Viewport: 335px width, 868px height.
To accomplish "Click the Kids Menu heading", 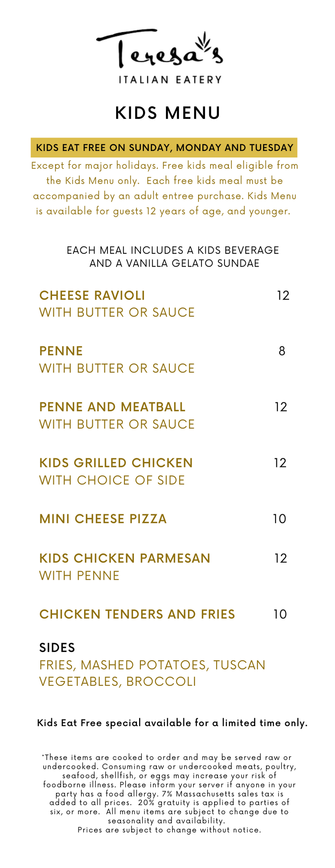I will [x=168, y=113].
